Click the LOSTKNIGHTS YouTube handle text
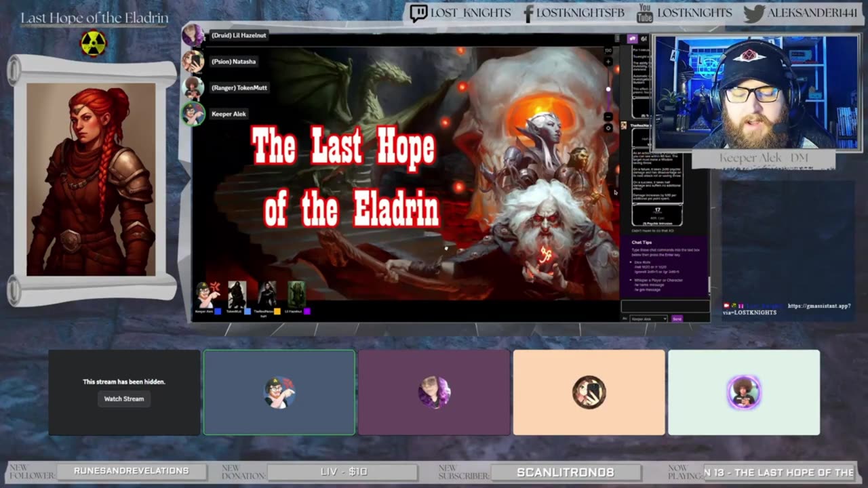The image size is (868, 488). click(694, 13)
